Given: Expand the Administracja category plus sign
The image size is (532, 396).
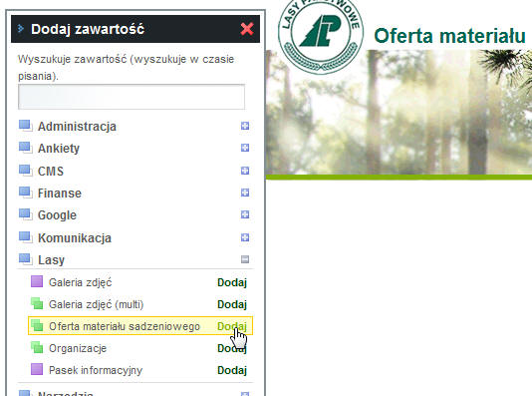Looking at the screenshot, I should coord(245,126).
